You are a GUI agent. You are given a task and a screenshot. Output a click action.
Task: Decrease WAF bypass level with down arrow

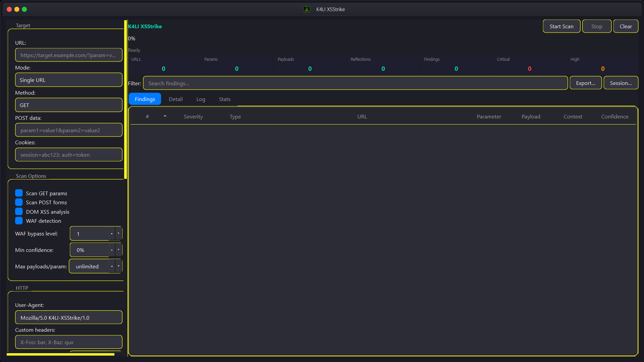pyautogui.click(x=118, y=234)
